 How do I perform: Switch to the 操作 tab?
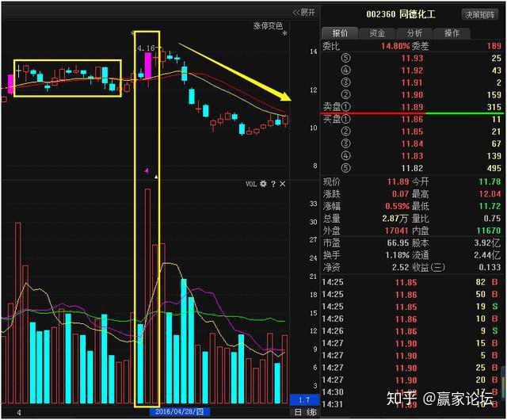click(452, 33)
